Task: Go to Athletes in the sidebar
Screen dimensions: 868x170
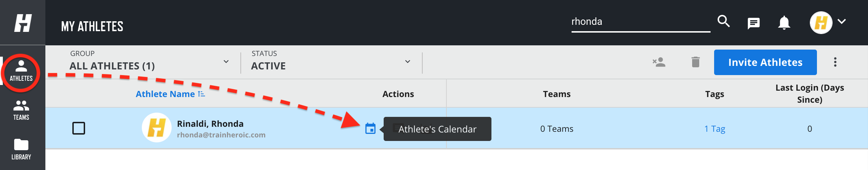Action: coord(21,70)
